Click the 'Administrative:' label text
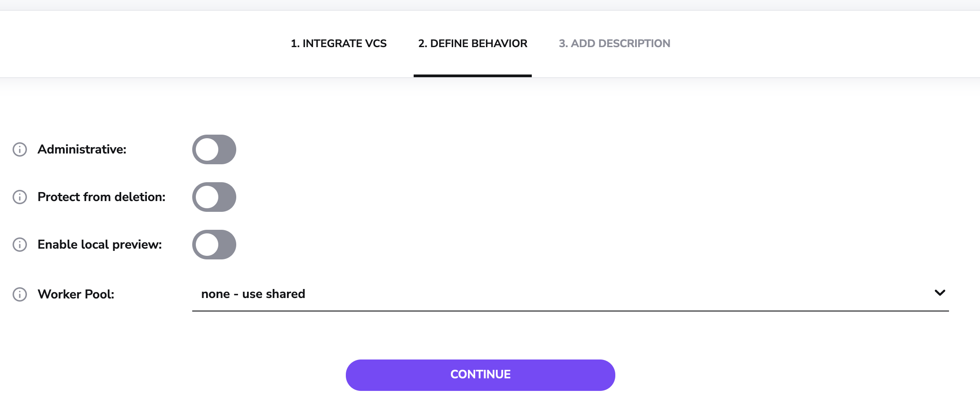 coord(82,149)
